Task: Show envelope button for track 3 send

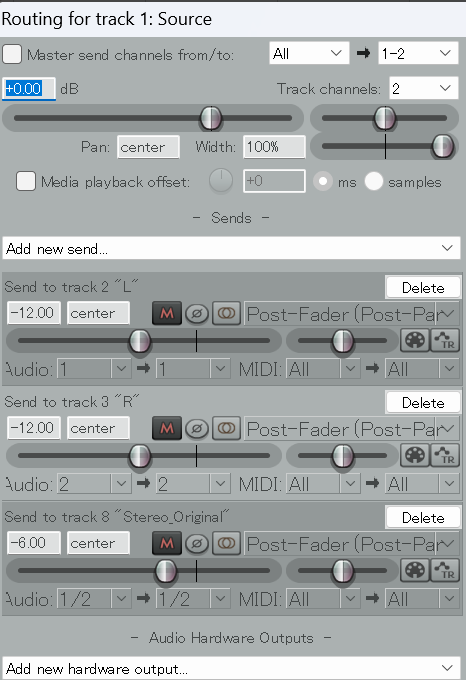Action: click(445, 455)
